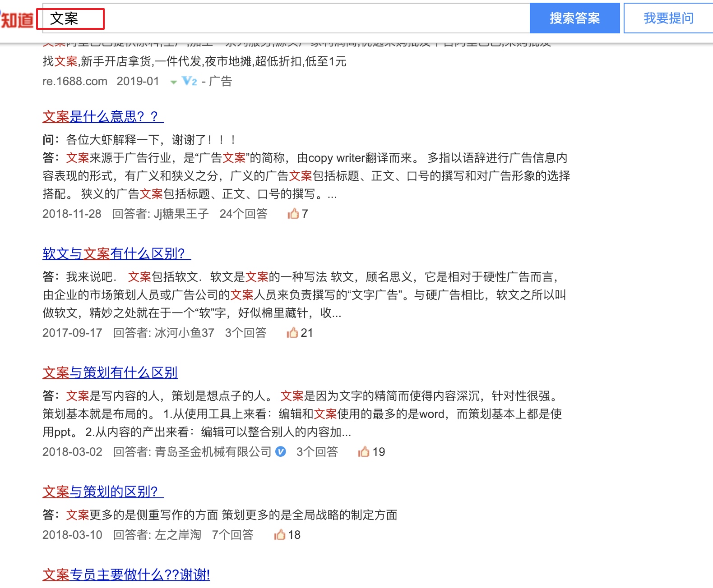Open result 文案与策划的区别?

[103, 492]
